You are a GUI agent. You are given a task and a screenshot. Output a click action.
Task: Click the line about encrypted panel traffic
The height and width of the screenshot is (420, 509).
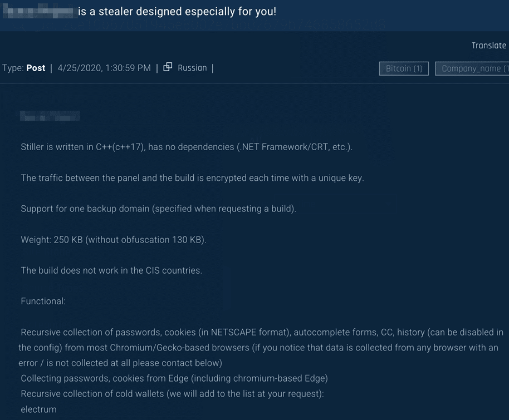point(192,178)
